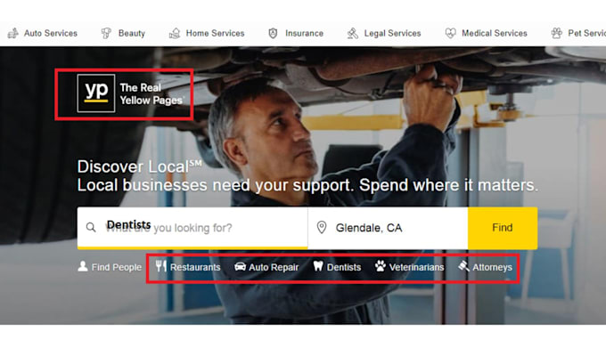Click the magnifying glass search icon
The image size is (606, 364).
point(91,227)
